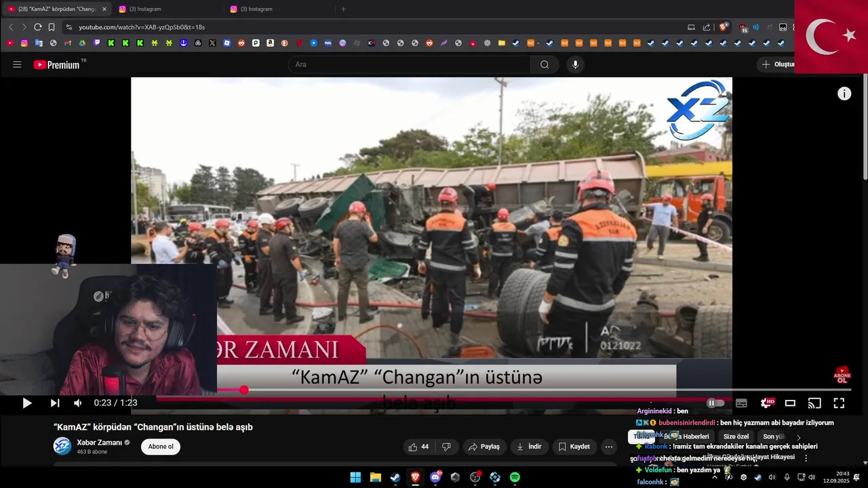Open Google Drive bookmark icon
868x488 pixels.
click(x=82, y=43)
